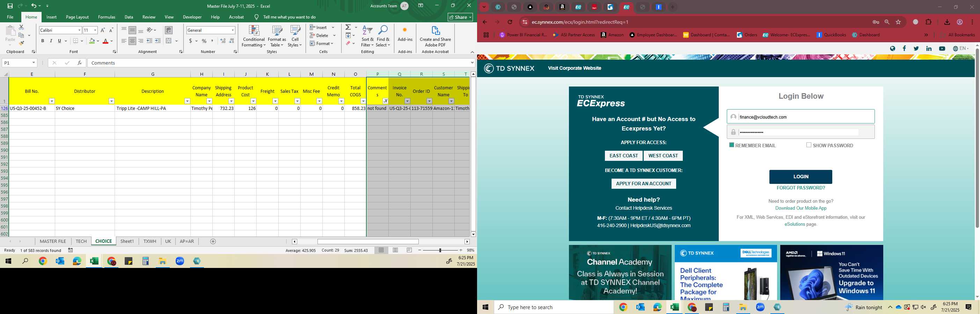
Task: Open the Description column filter dropdown
Action: (x=187, y=101)
